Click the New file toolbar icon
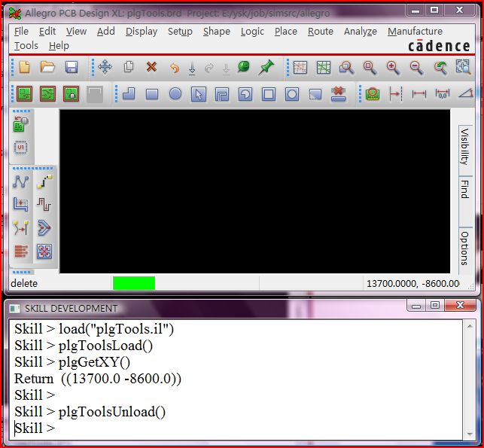The image size is (484, 448). pos(24,67)
